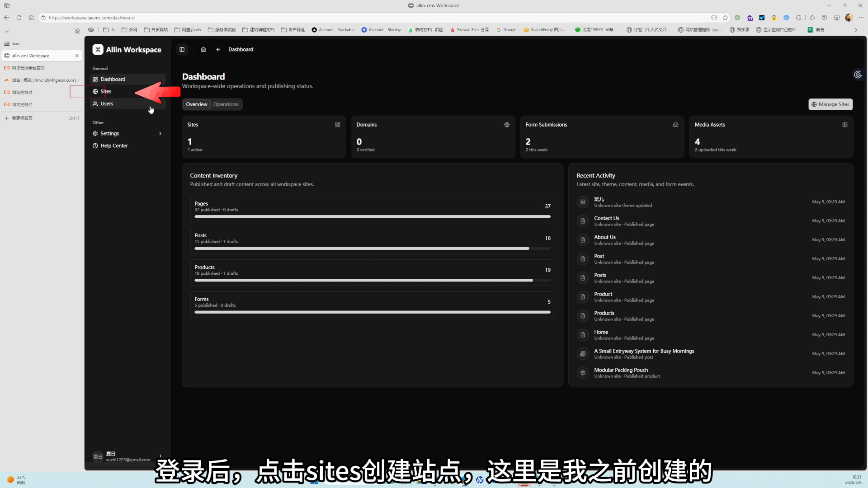Open the floating assistant swirl icon
Image resolution: width=868 pixels, height=488 pixels.
(858, 75)
